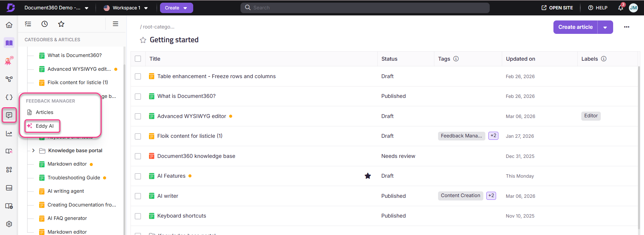Open the API documentation braces icon
This screenshot has width=644, height=235.
tap(9, 97)
